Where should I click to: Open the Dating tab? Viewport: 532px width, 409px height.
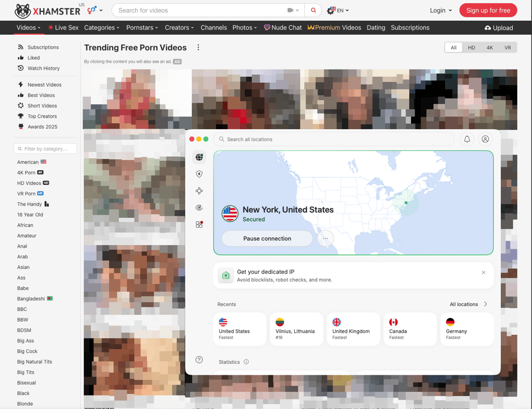coord(376,28)
